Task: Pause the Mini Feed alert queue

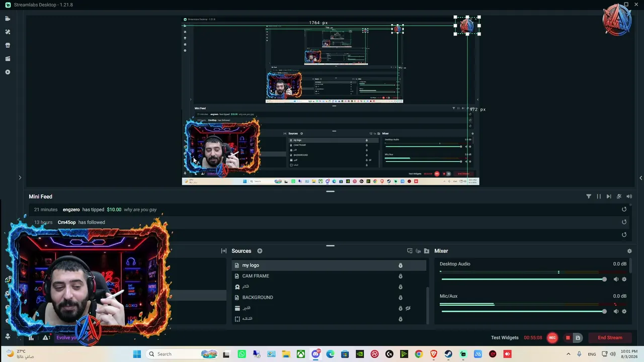Action: 599,197
